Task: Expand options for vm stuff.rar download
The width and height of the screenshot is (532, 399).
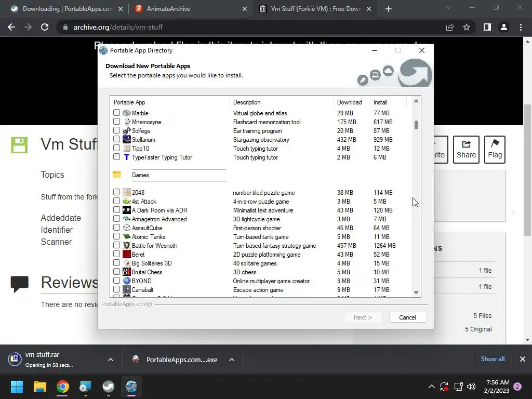Action: point(111,360)
